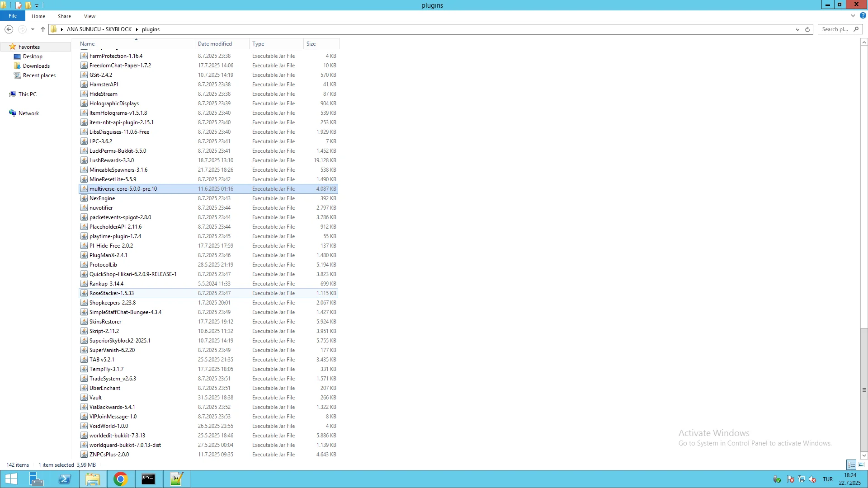The height and width of the screenshot is (488, 868).
Task: Select This PC in navigation pane
Action: [x=27, y=94]
